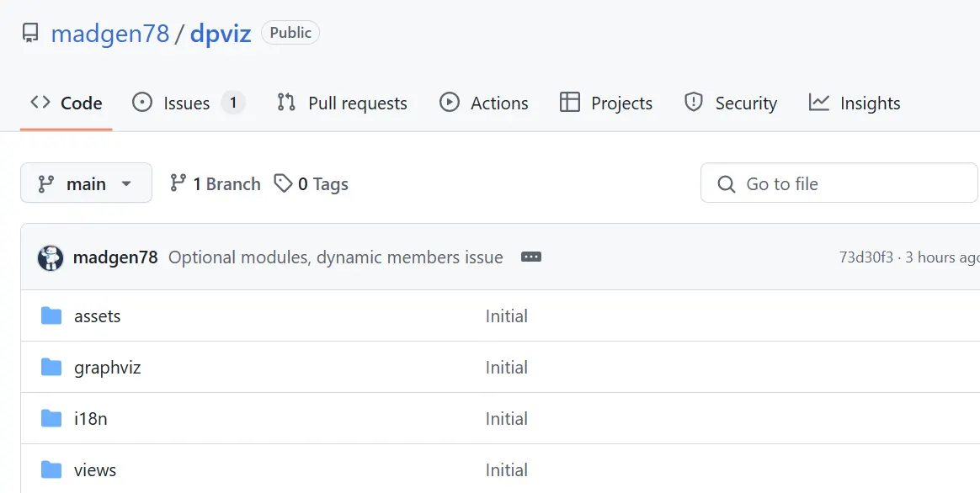Click the assets folder icon
This screenshot has width=980, height=493.
pos(51,316)
